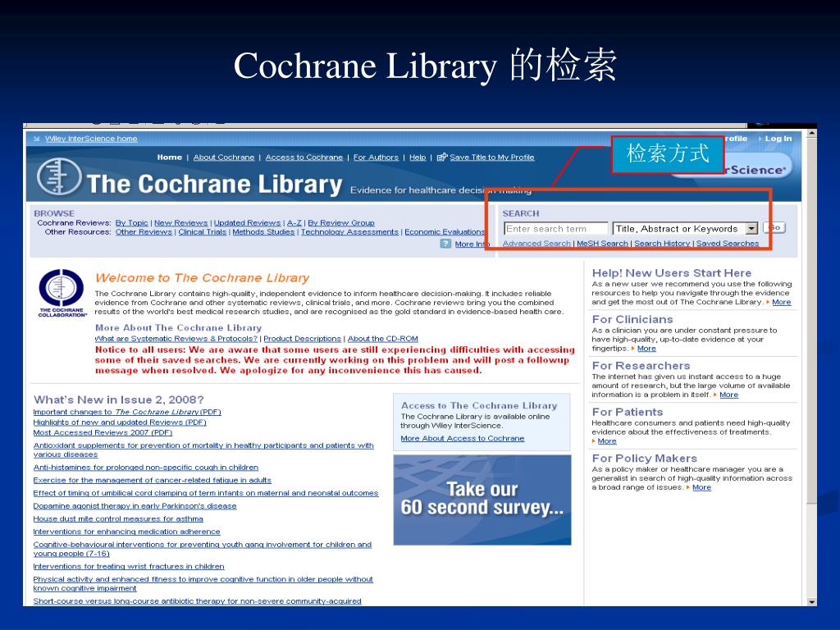Open the MeSH Search link
Image resolution: width=840 pixels, height=630 pixels.
602,243
